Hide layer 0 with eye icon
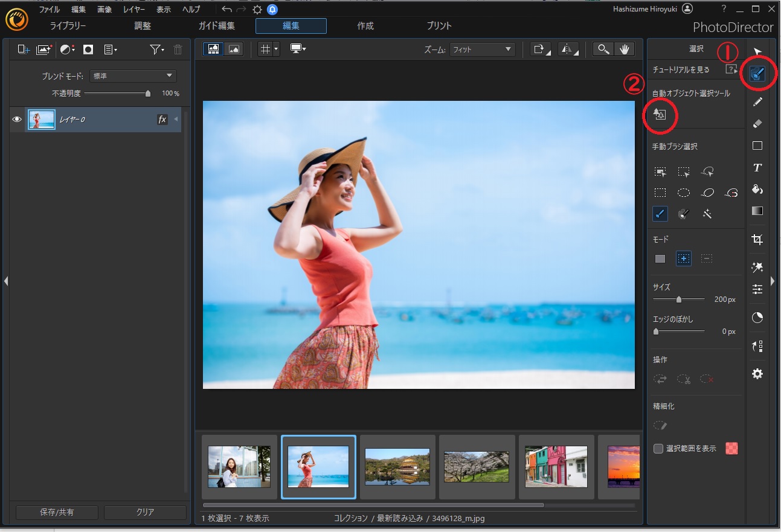This screenshot has width=781, height=532. coord(17,120)
